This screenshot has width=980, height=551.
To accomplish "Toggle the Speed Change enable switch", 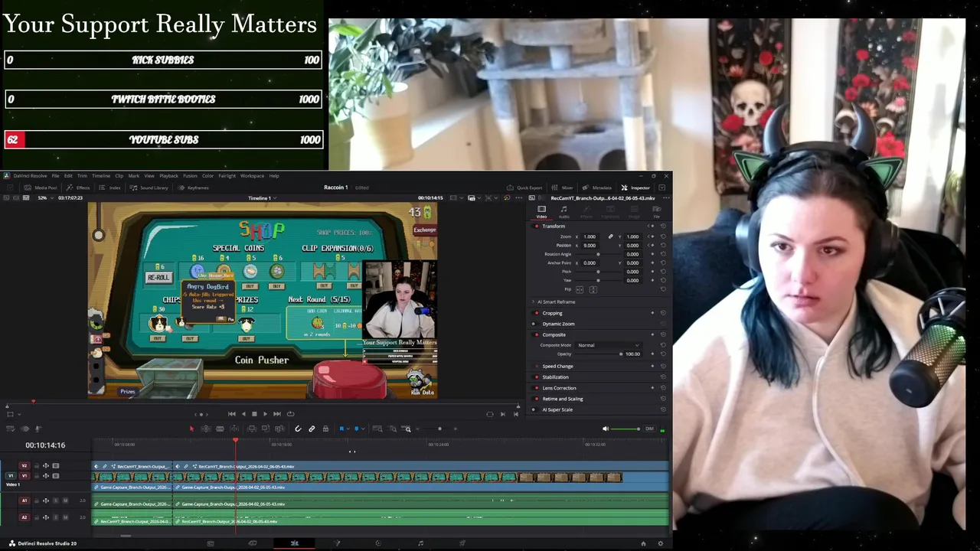I will [x=534, y=366].
